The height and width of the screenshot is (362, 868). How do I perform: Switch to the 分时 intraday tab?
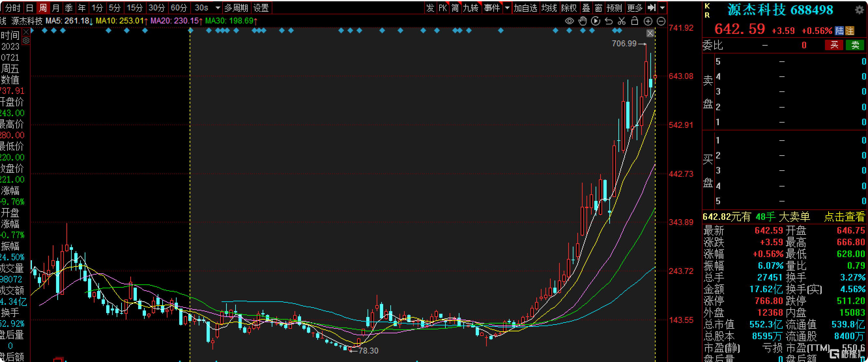(x=13, y=8)
